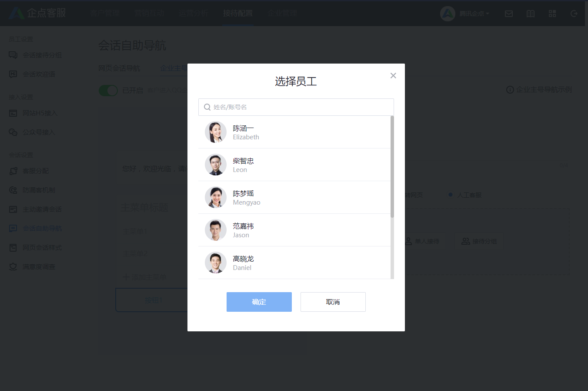This screenshot has height=391, width=588.
Task: Click the 会话自助导航 sidebar icon
Action: tap(13, 229)
